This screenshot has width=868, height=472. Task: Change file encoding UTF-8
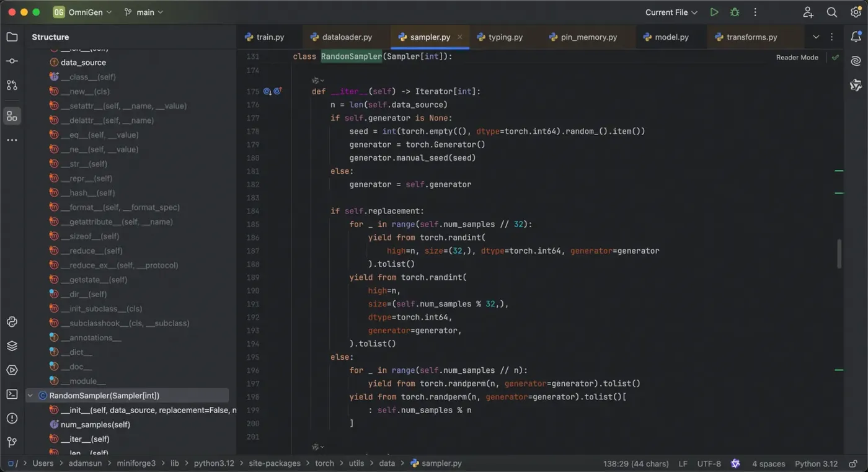[x=709, y=463]
